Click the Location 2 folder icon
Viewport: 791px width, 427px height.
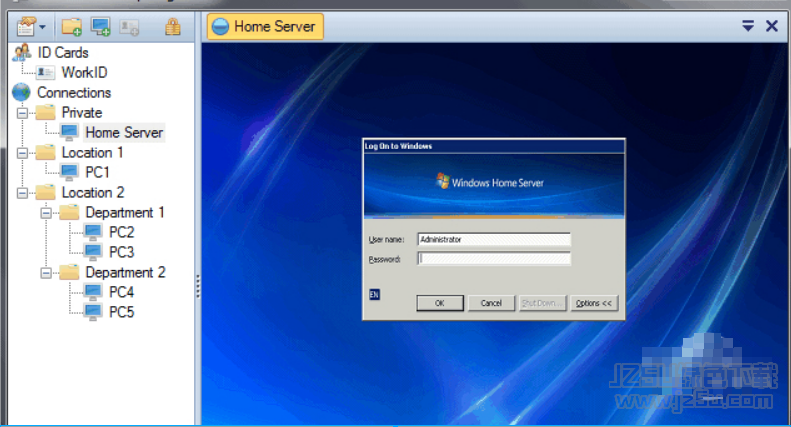click(45, 192)
